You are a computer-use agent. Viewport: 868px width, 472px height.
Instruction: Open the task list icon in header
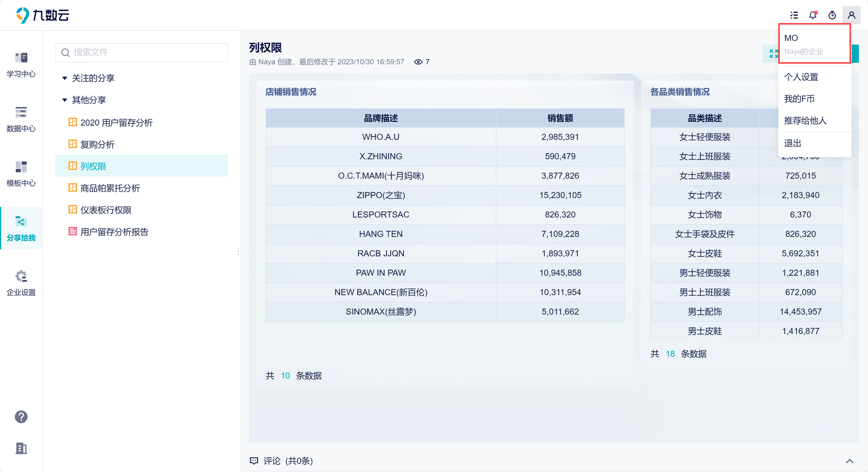[794, 15]
